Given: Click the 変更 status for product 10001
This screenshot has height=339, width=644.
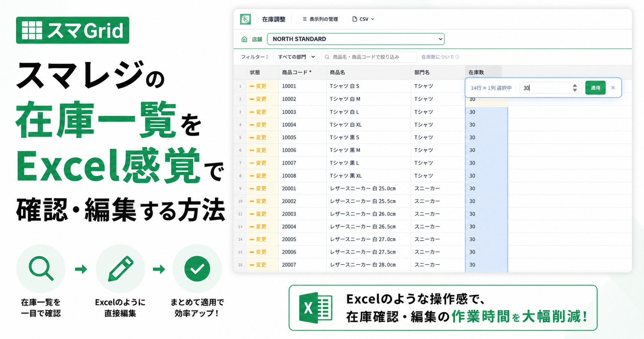Looking at the screenshot, I should pos(258,86).
